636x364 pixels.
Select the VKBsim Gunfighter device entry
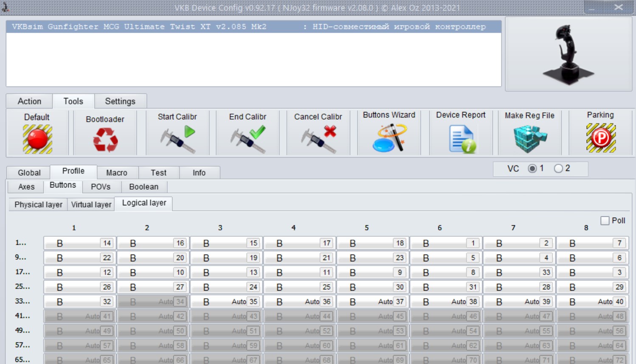[253, 27]
